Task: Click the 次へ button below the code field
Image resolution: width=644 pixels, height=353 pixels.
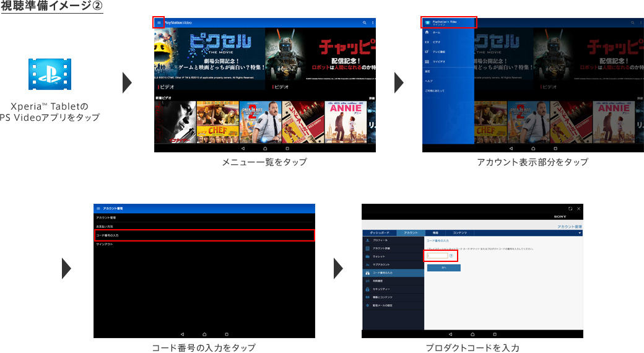Action: [x=443, y=268]
